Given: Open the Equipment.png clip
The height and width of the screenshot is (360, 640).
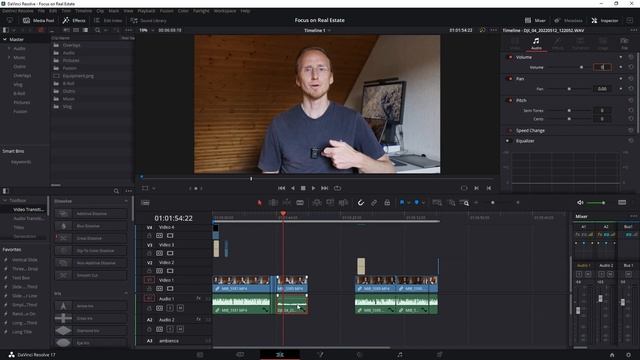Looking at the screenshot, I should coord(78,76).
